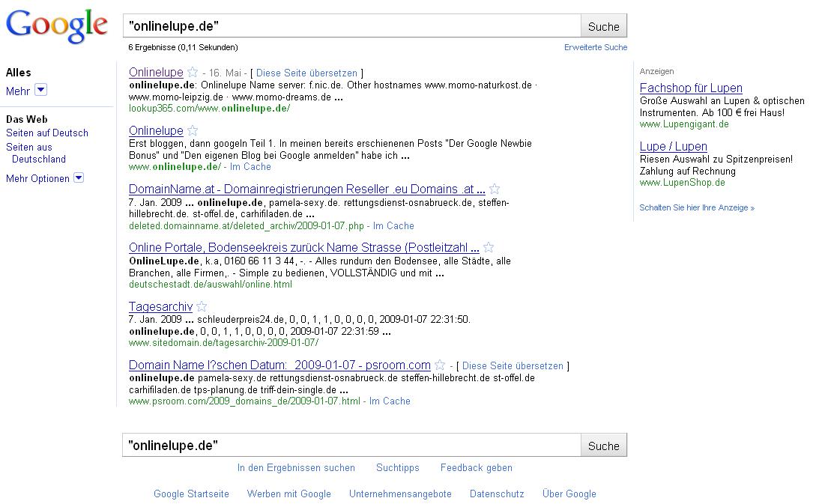Focus the top search input field
This screenshot has width=813, height=504.
pyautogui.click(x=351, y=26)
